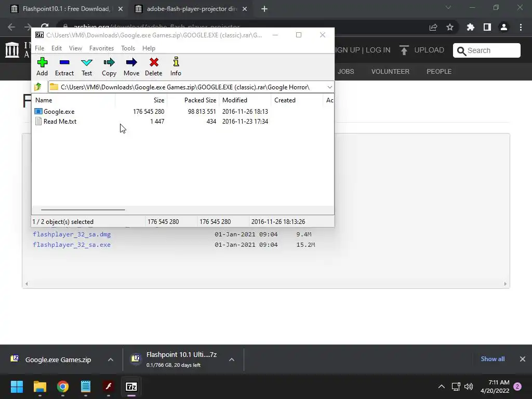532x399 pixels.
Task: Click the Extract toolbar icon
Action: pos(64,67)
